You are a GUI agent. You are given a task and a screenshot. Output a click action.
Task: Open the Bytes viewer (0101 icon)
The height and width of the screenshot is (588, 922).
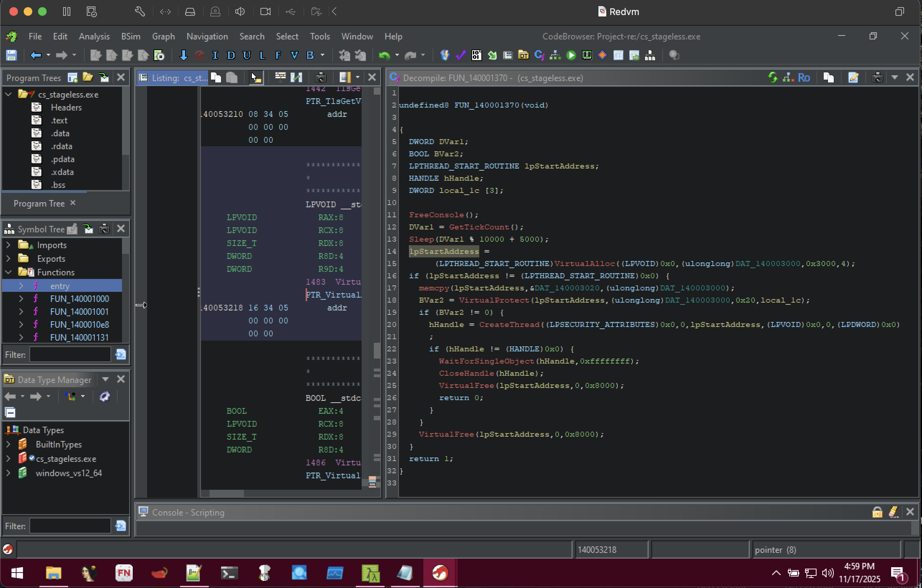(476, 56)
